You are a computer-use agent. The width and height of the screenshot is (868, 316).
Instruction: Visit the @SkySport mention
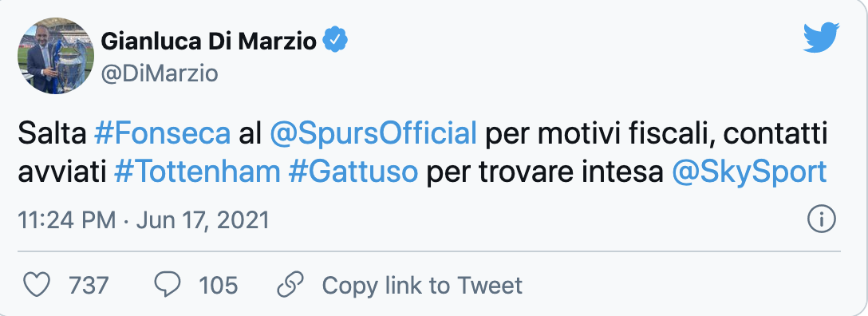749,173
